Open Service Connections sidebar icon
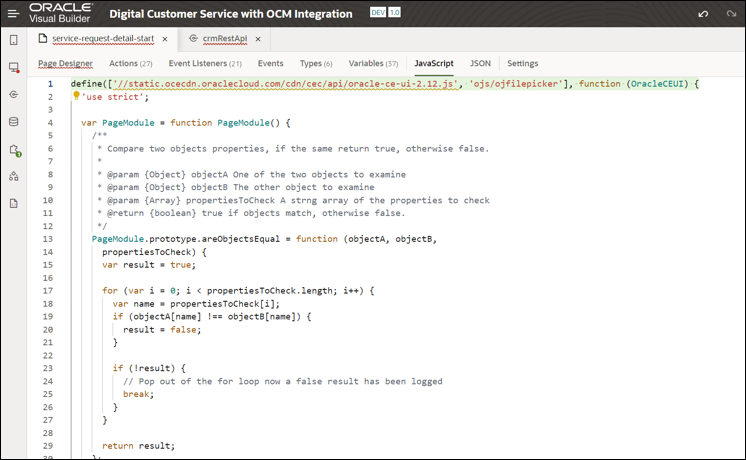 [x=14, y=95]
